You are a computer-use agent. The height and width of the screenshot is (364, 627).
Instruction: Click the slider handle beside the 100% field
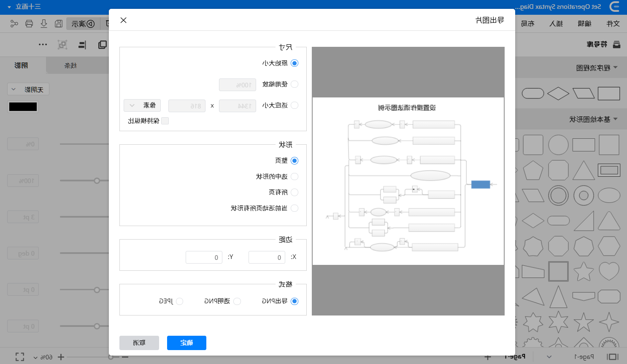[97, 181]
